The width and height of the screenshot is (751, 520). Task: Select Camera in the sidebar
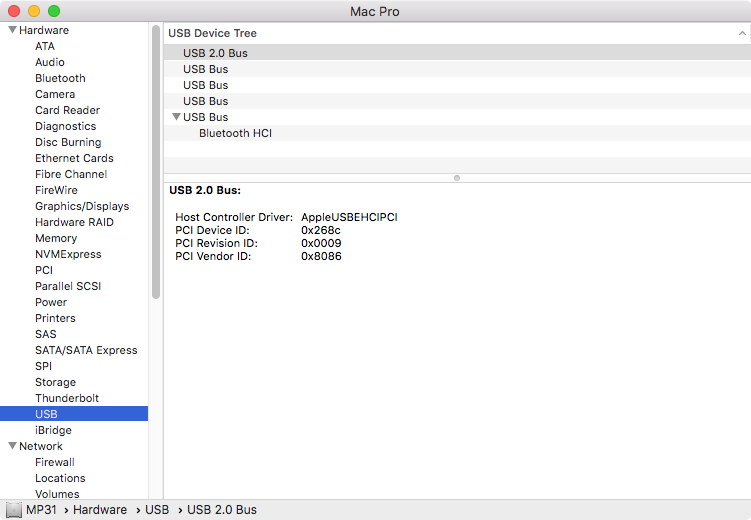pyautogui.click(x=55, y=94)
